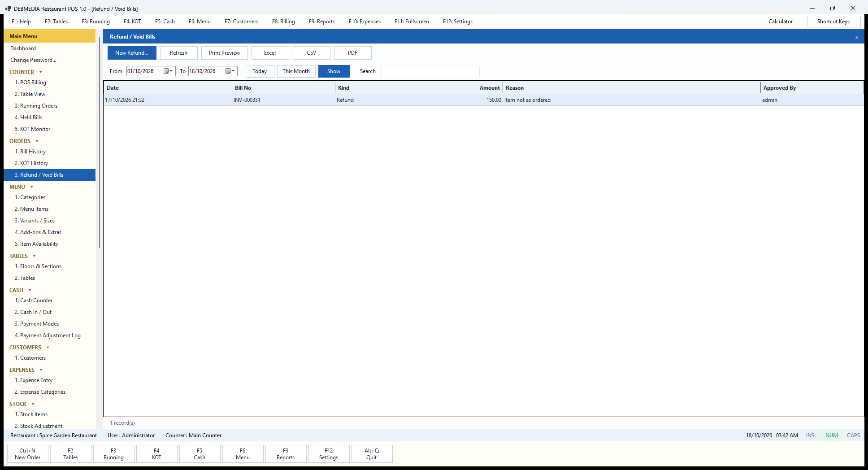
Task: Filter by This Month
Action: tap(296, 71)
